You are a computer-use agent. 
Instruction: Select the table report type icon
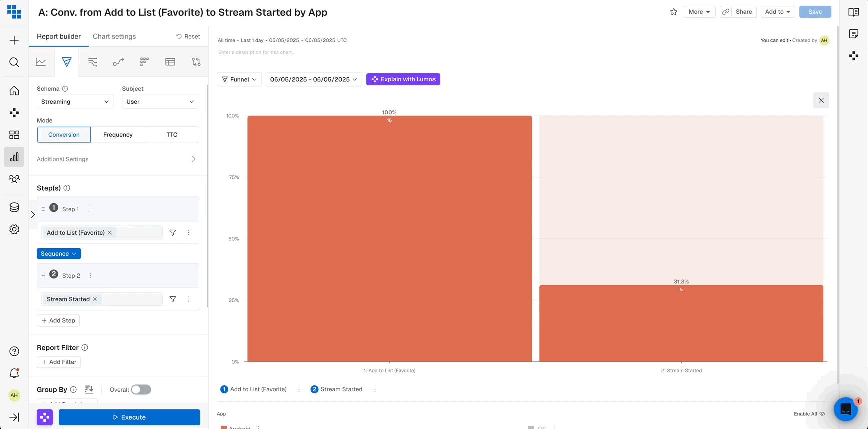(170, 62)
